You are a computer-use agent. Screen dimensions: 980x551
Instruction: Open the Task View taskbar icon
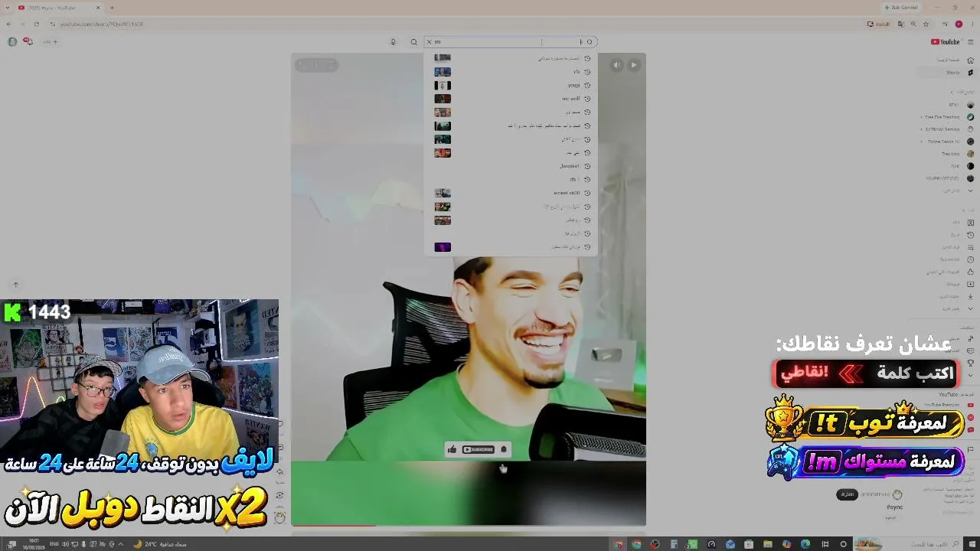coord(824,544)
